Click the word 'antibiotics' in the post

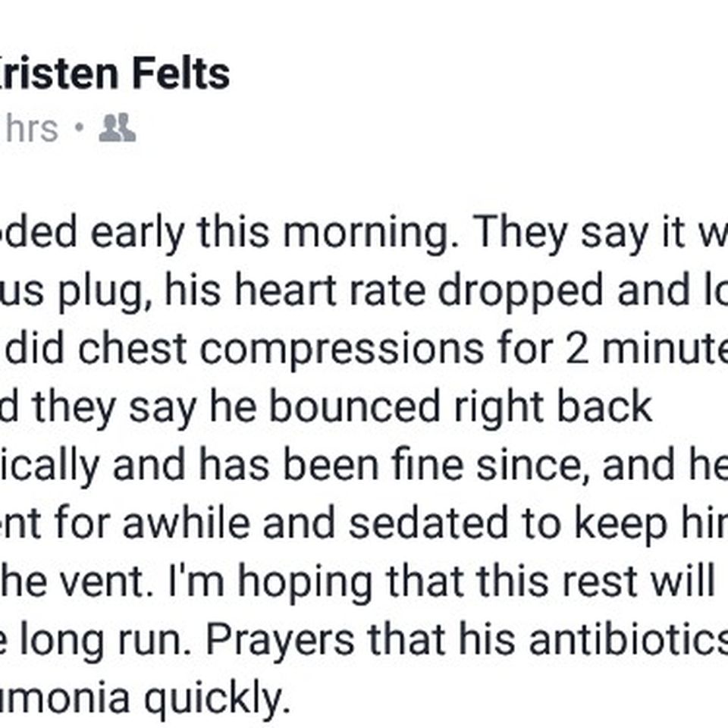pos(628,640)
